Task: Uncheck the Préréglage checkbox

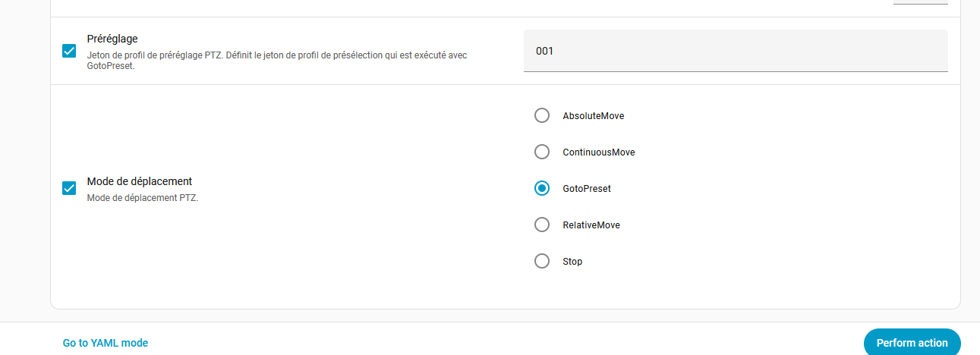Action: click(x=69, y=51)
